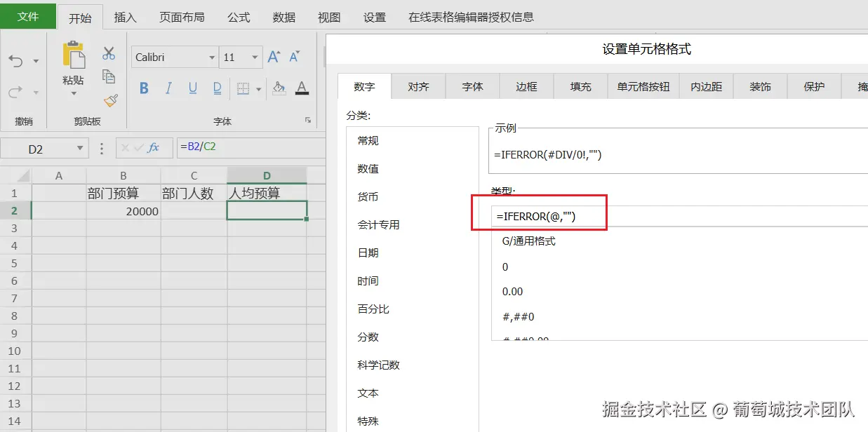
Task: Select the #,##0 format in type list
Action: 679,317
